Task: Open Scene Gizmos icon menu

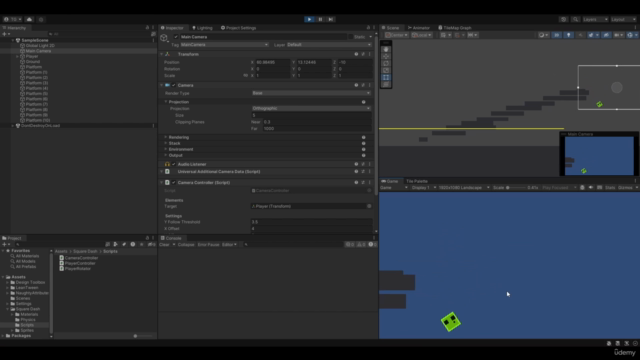Action: pyautogui.click(x=631, y=35)
